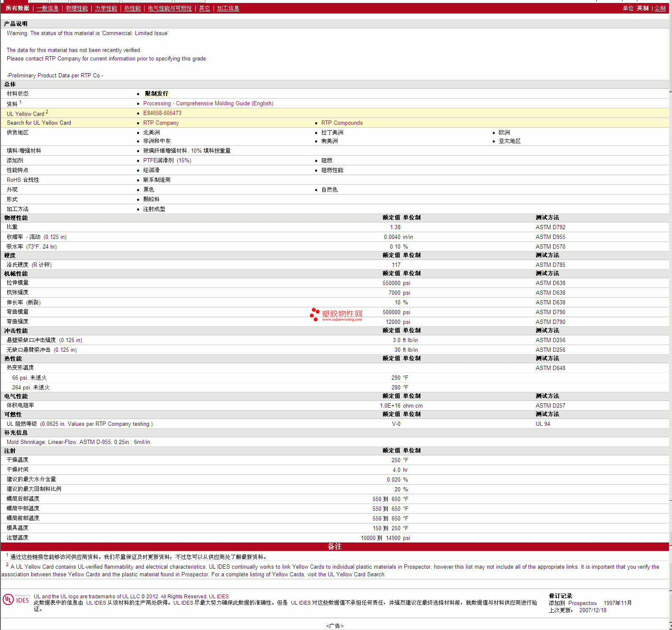Switch to the 一般信息 tab
The width and height of the screenshot is (672, 630).
pyautogui.click(x=47, y=8)
